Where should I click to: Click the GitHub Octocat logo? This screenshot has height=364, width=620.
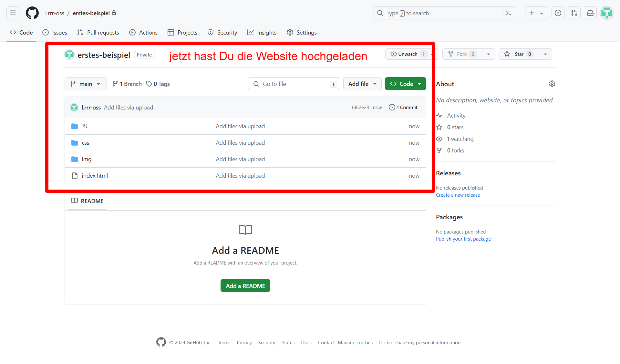coord(32,13)
